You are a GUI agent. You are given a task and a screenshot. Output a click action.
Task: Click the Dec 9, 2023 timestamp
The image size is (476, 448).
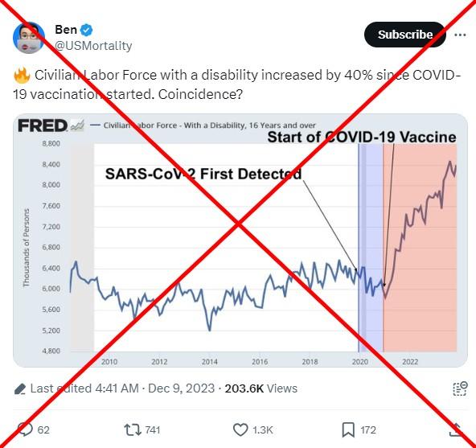[x=181, y=388]
